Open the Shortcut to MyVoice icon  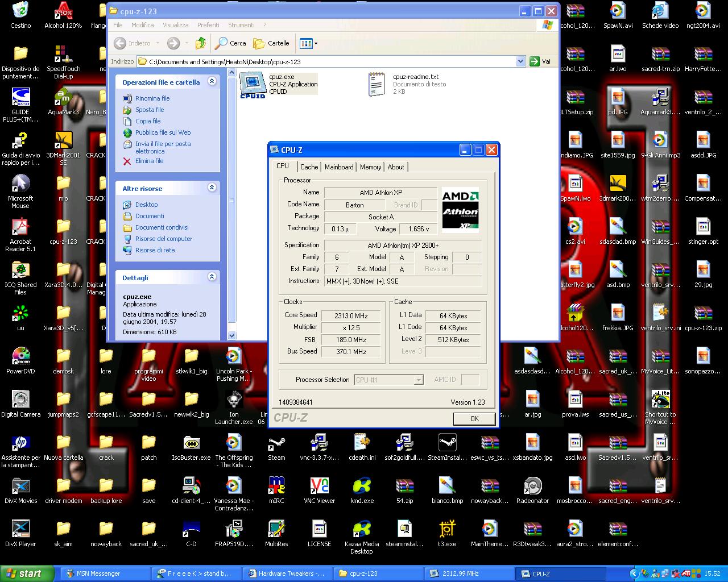(x=660, y=408)
